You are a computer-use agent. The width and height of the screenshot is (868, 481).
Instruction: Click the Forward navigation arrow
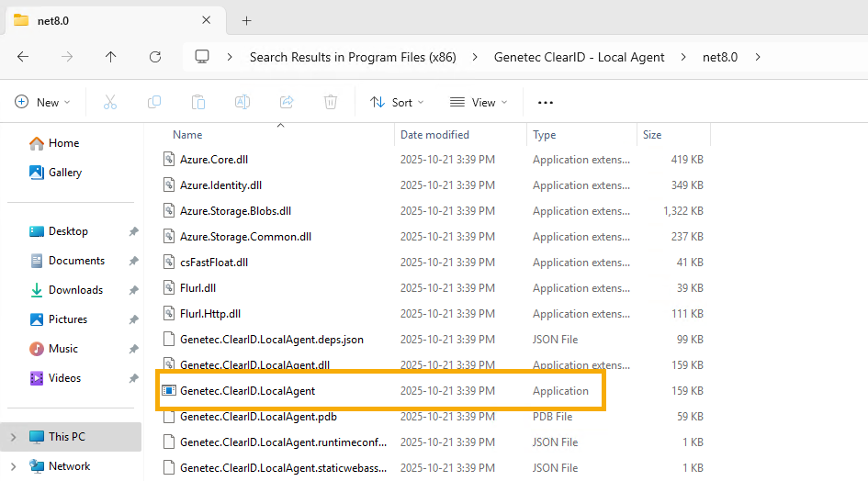[x=67, y=57]
